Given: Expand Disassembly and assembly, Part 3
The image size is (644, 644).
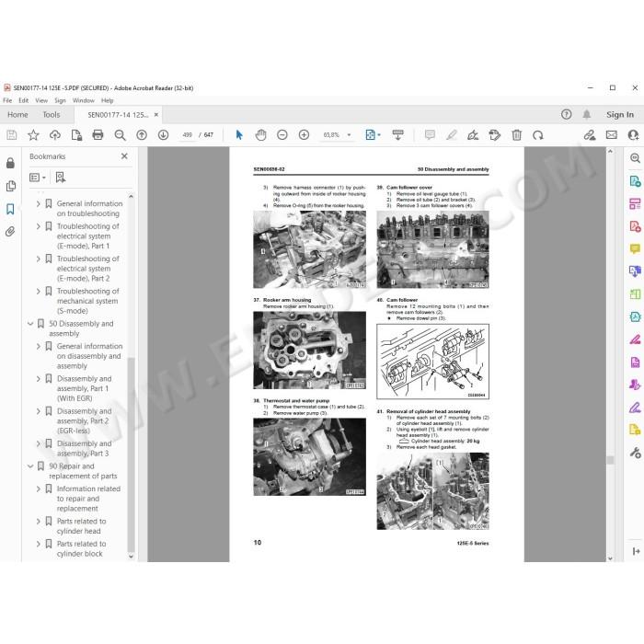Looking at the screenshot, I should pos(39,443).
